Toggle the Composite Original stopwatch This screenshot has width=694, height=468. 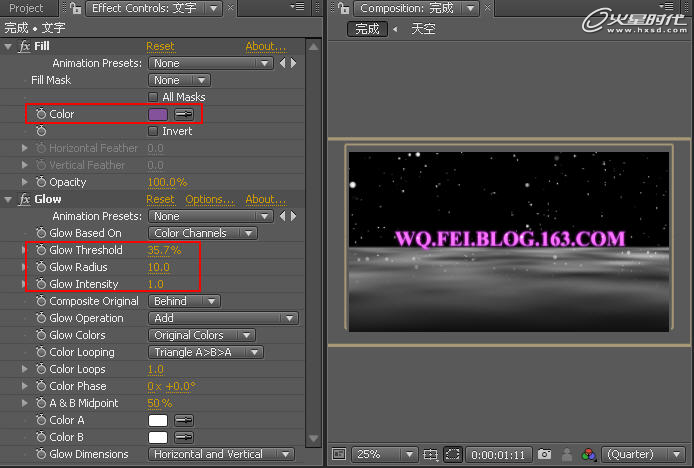tap(41, 301)
